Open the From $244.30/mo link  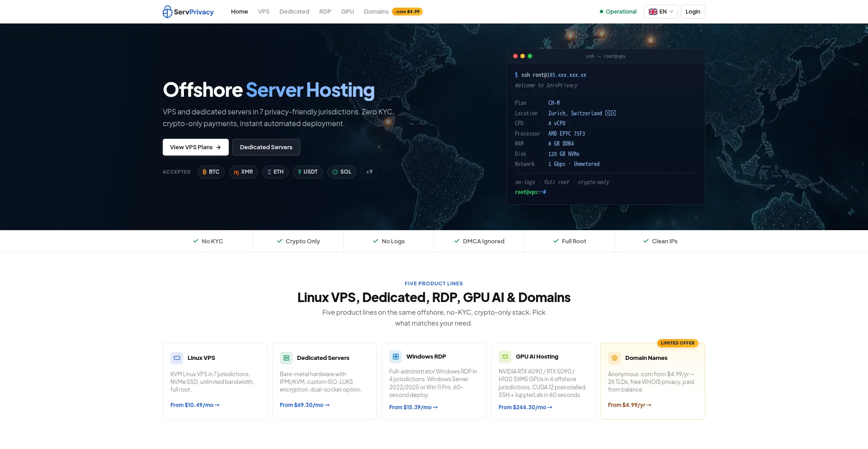[x=525, y=407]
